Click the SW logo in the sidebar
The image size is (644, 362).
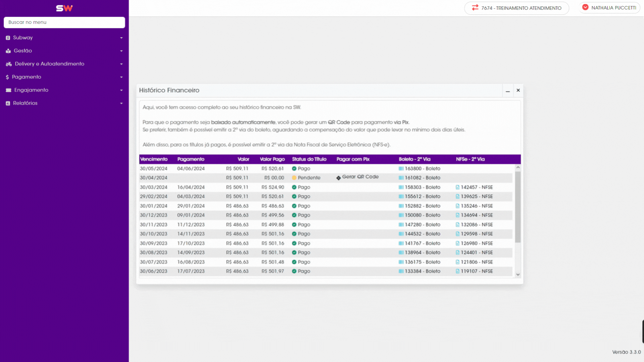[64, 8]
